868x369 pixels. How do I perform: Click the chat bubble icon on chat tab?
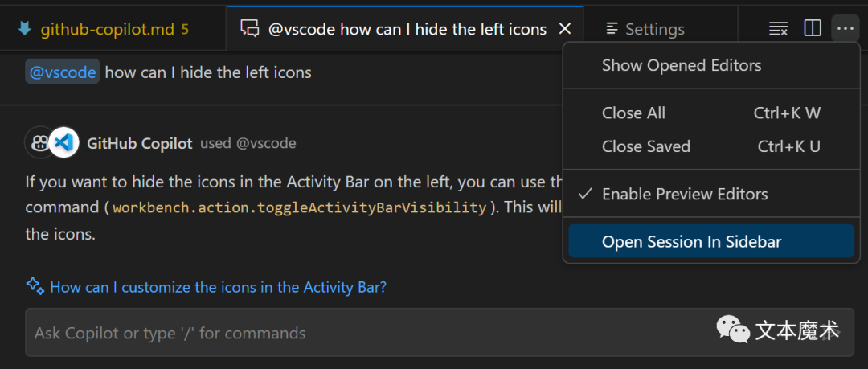250,29
